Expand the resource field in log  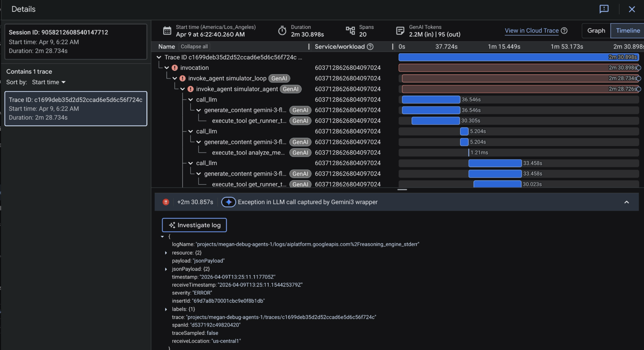(166, 253)
